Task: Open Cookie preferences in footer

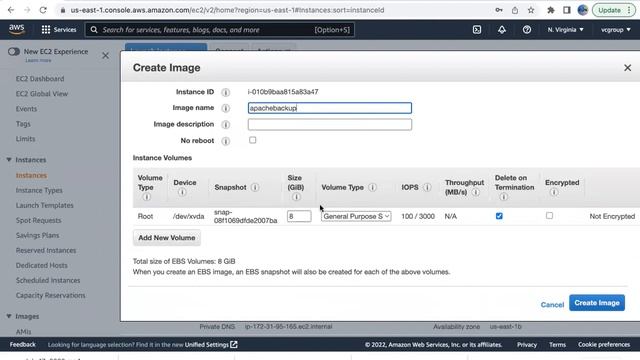Action: point(604,345)
